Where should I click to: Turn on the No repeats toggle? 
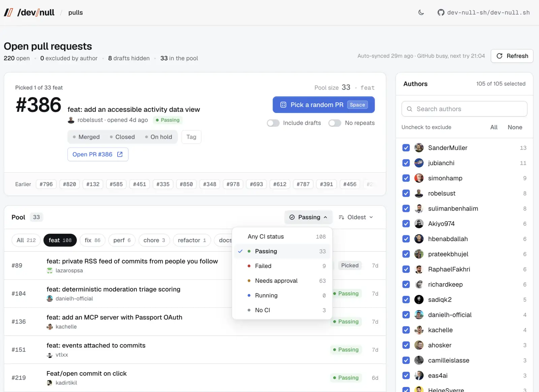click(x=335, y=123)
